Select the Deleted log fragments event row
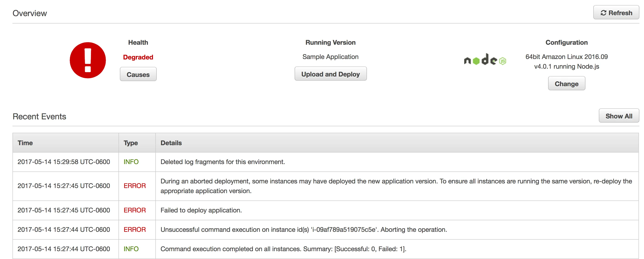The image size is (644, 259). click(222, 162)
